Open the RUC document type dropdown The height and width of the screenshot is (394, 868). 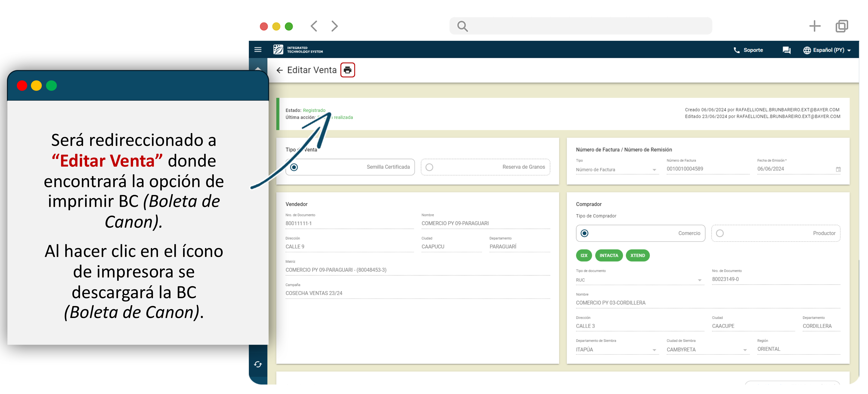click(699, 280)
